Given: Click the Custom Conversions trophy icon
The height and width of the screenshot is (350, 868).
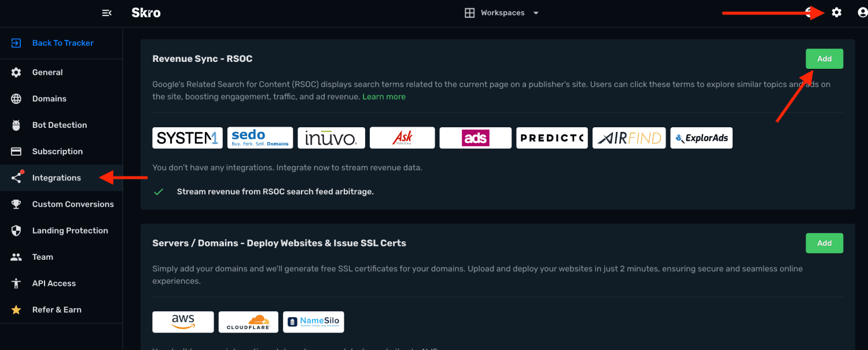Looking at the screenshot, I should (16, 204).
